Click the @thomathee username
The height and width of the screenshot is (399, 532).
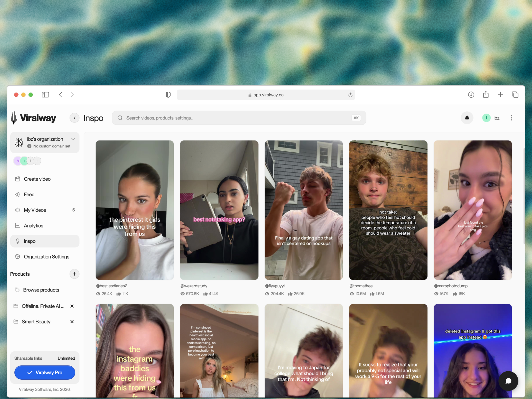[361, 286]
